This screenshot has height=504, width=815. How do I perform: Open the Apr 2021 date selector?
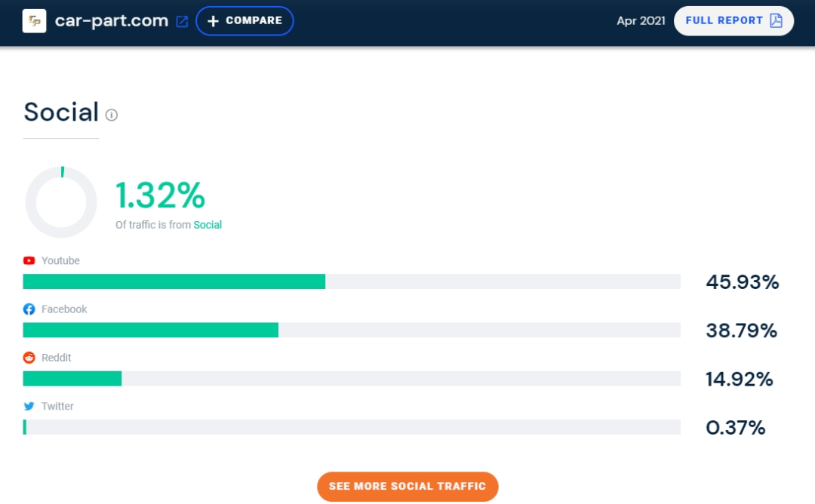coord(641,21)
